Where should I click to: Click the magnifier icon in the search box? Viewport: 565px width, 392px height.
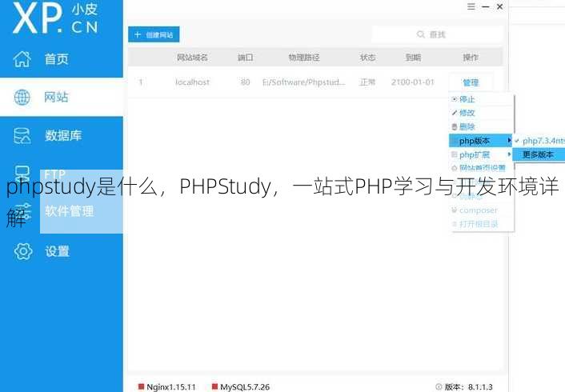(420, 34)
